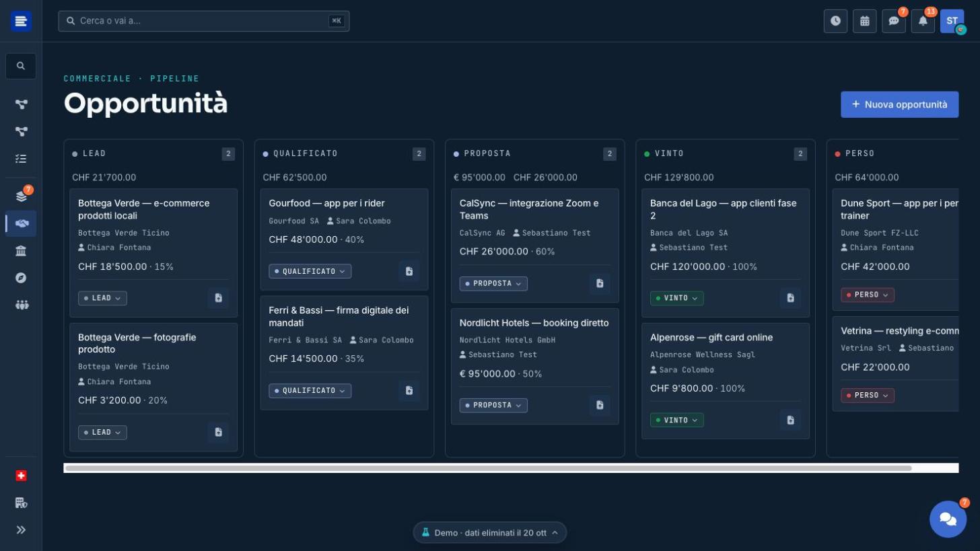This screenshot has height=551, width=980.
Task: Open VINTO stage dropdown on Alpenrose card
Action: click(x=676, y=420)
